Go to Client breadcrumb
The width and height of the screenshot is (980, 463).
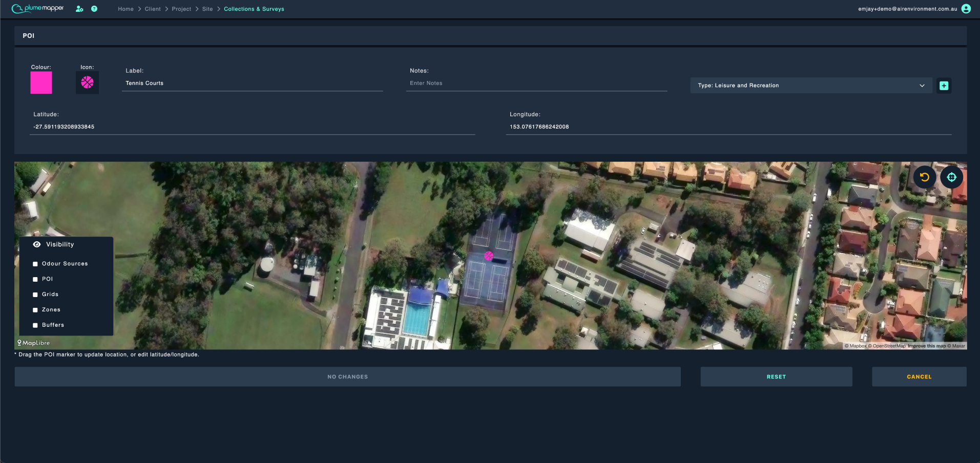(x=153, y=9)
